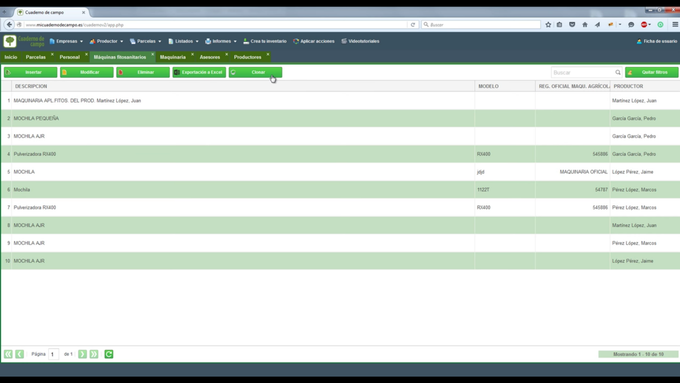
Task: Switch to the Personal tab
Action: pos(70,57)
